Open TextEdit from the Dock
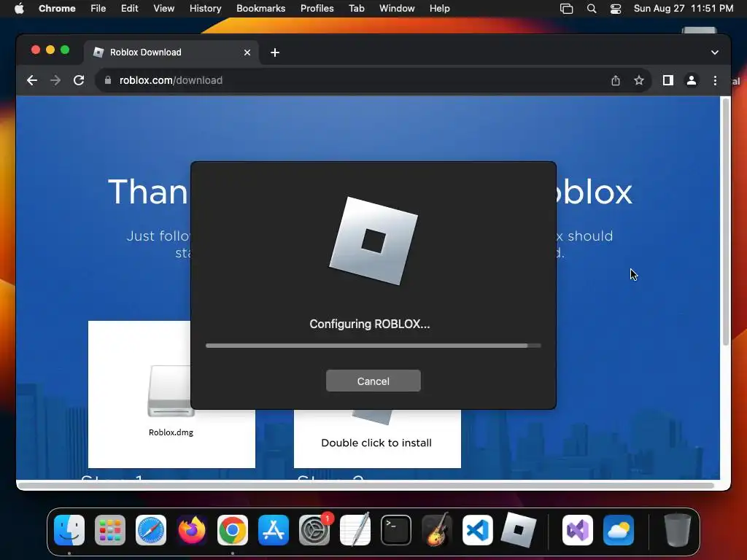Image resolution: width=747 pixels, height=560 pixels. pos(355,530)
